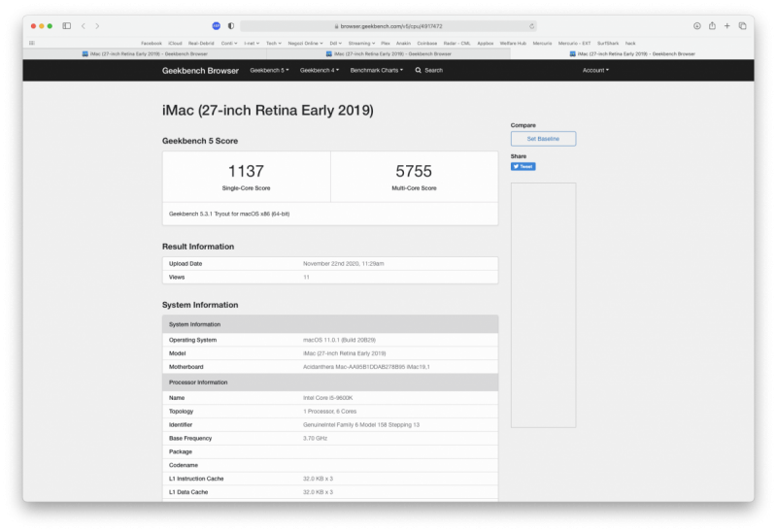The image size is (777, 532).
Task: Click the upload date November 22nd 2020
Action: pos(344,263)
